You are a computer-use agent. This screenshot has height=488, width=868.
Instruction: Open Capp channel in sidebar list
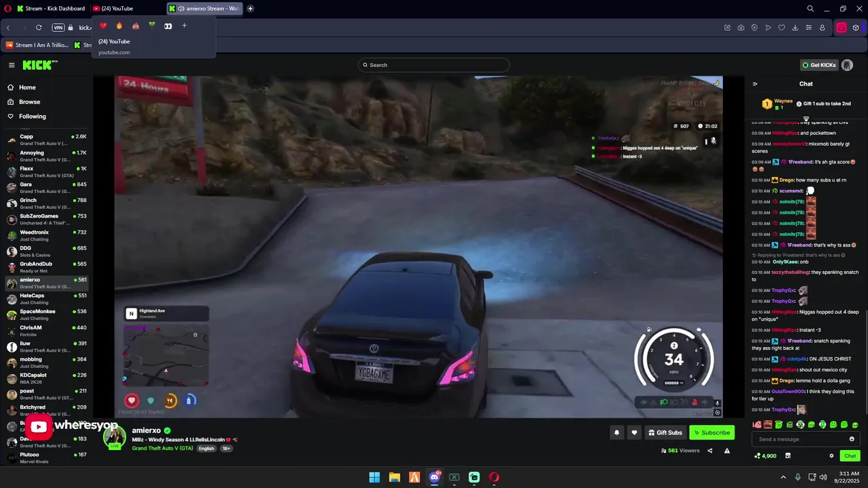click(47, 140)
